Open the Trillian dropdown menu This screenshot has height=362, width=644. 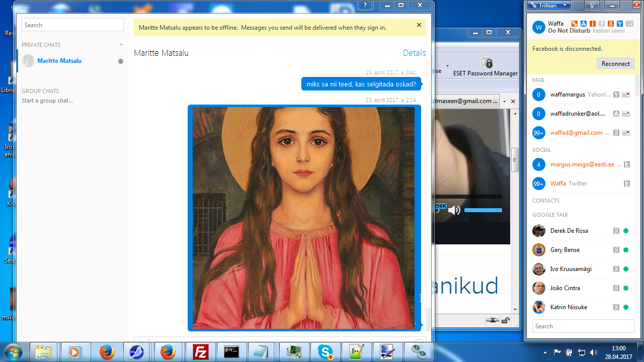click(550, 5)
